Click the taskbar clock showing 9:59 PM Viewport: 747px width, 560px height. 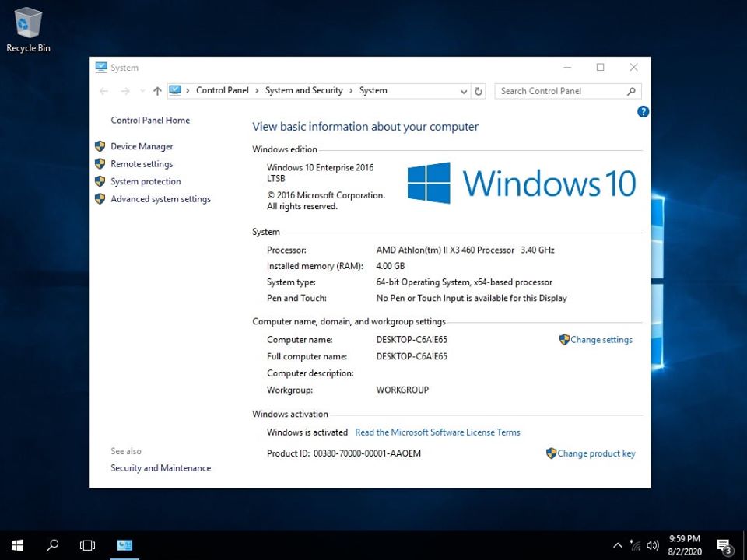[x=685, y=545]
